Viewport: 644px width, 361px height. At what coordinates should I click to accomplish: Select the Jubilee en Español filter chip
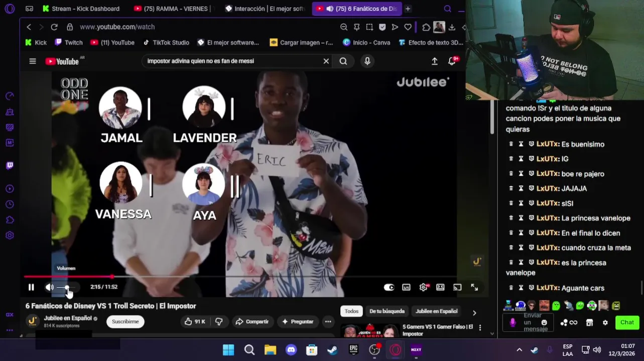coord(437,311)
